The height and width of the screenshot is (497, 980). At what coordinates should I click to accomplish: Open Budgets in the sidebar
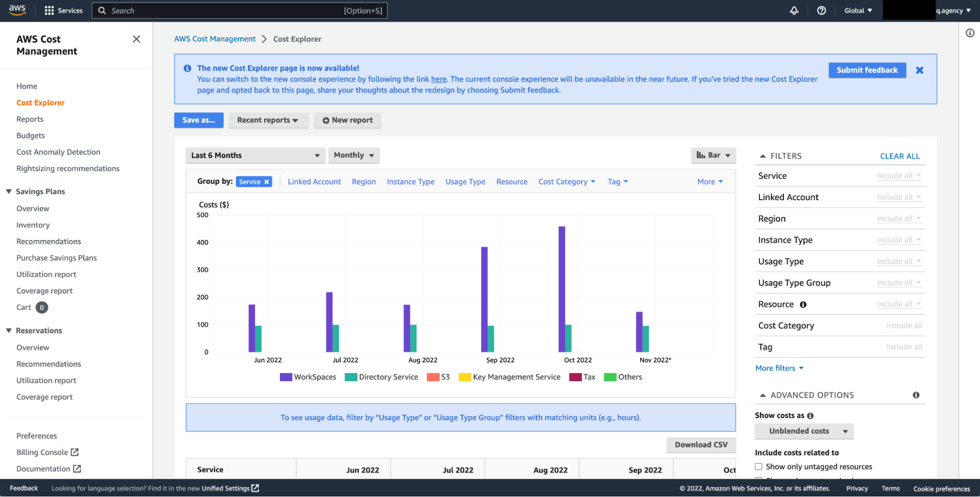pos(30,135)
